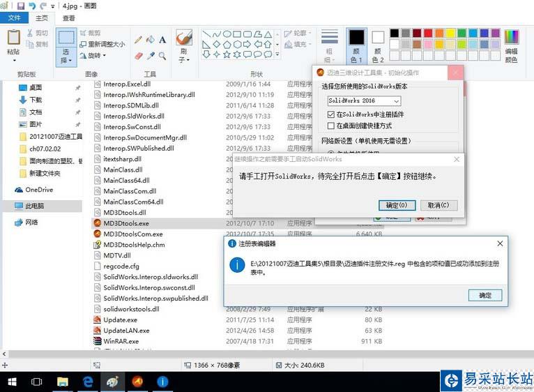
Task: Open Task View on the taskbar
Action: click(x=37, y=382)
